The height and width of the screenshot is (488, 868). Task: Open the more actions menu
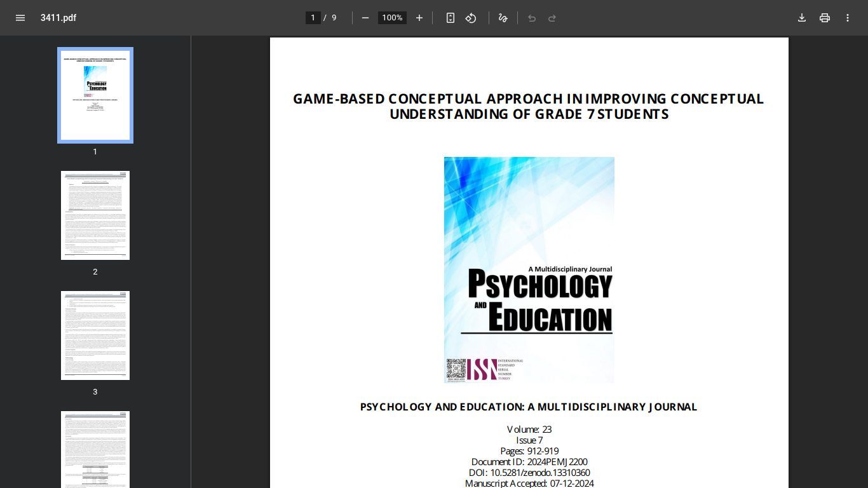pos(848,18)
